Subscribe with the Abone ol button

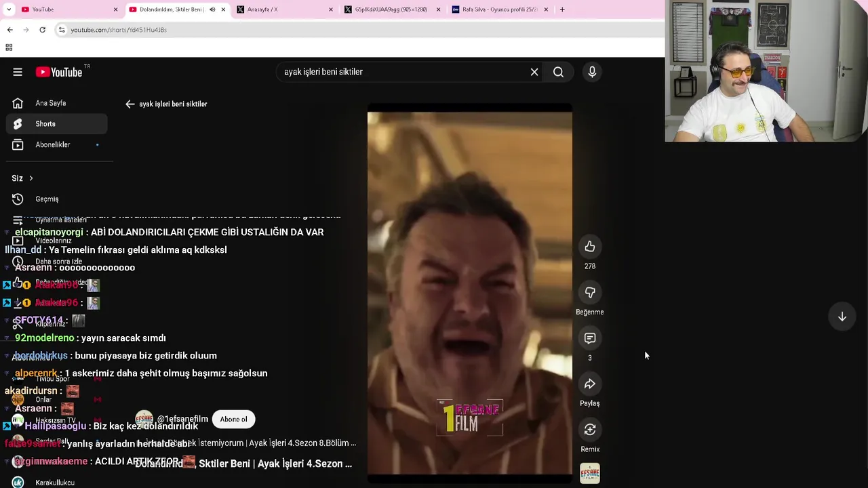pyautogui.click(x=233, y=419)
